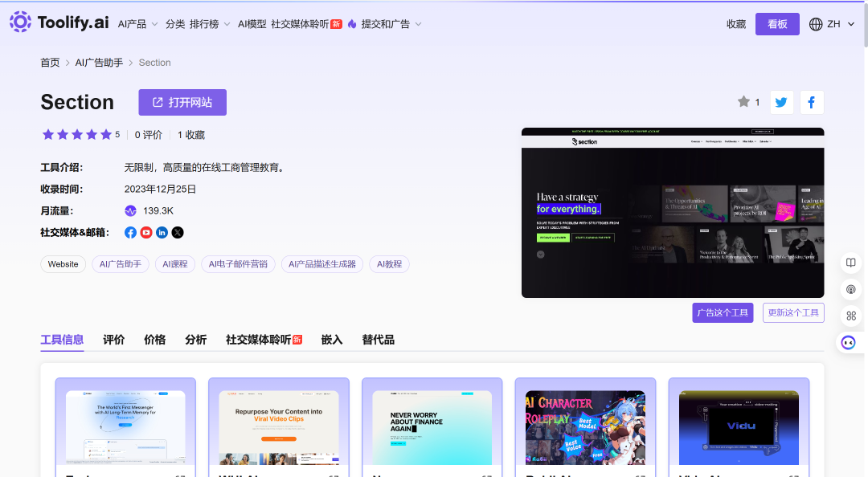
Task: Click the monthly traffic pulse icon
Action: tap(131, 211)
